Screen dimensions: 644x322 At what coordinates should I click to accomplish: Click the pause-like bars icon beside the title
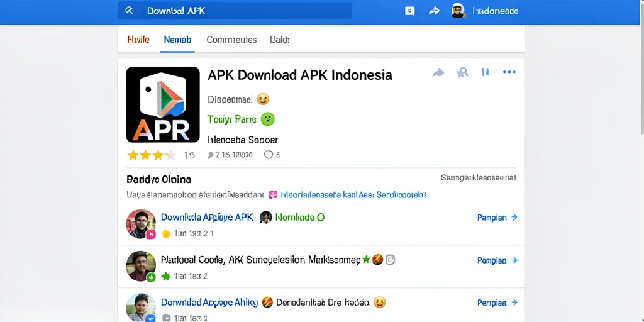[485, 72]
